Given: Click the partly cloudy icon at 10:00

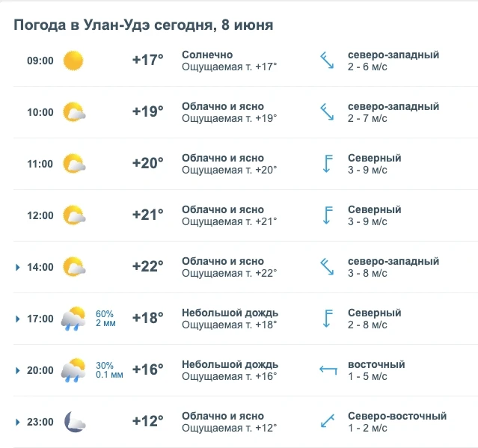Looking at the screenshot, I should pos(74,112).
